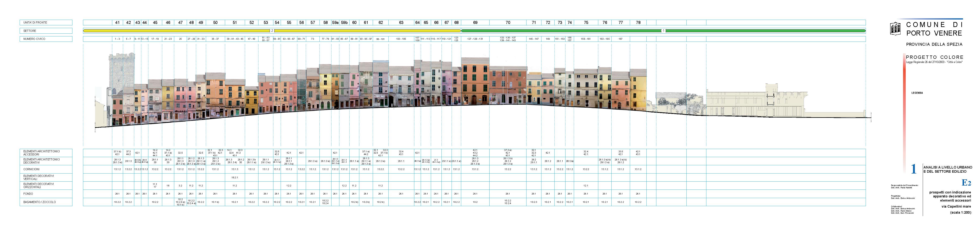Click unit header cell 59a
This screenshot has height=229, width=980.
click(335, 22)
